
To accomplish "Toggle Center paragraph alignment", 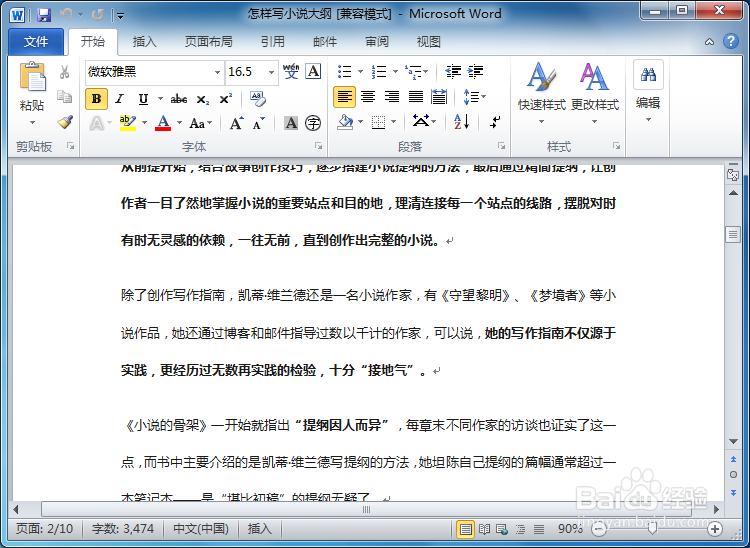I will [368, 97].
